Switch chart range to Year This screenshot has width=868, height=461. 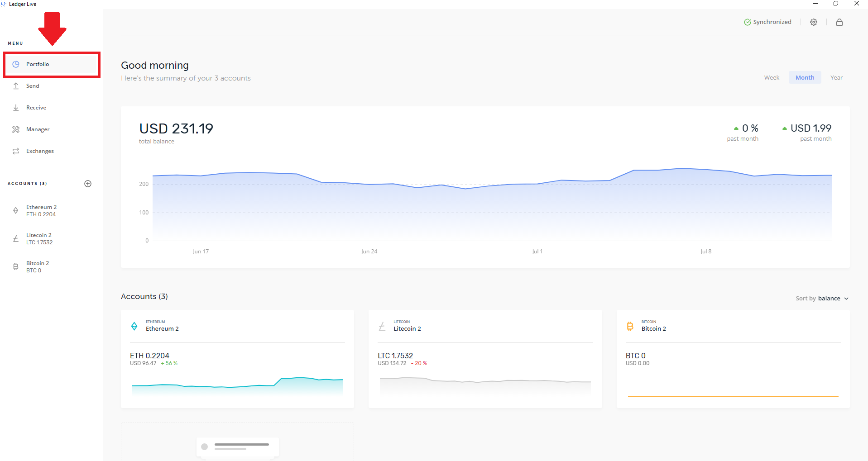tap(836, 78)
